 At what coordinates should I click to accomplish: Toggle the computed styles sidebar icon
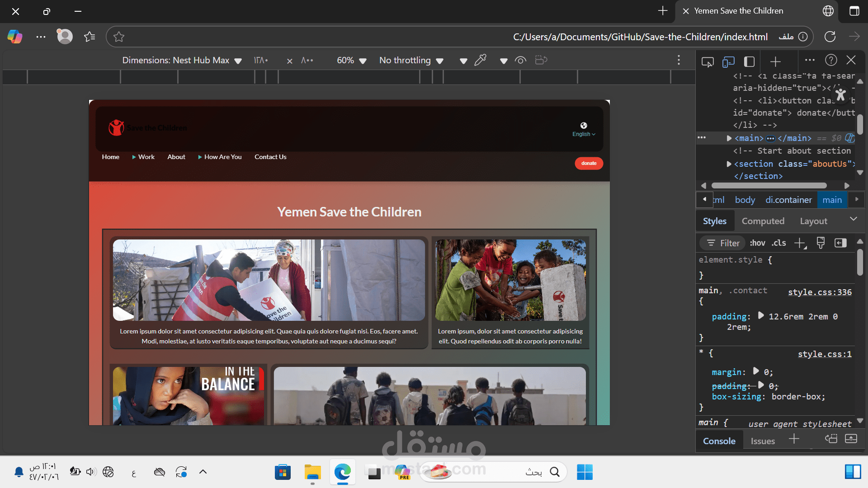coord(840,243)
